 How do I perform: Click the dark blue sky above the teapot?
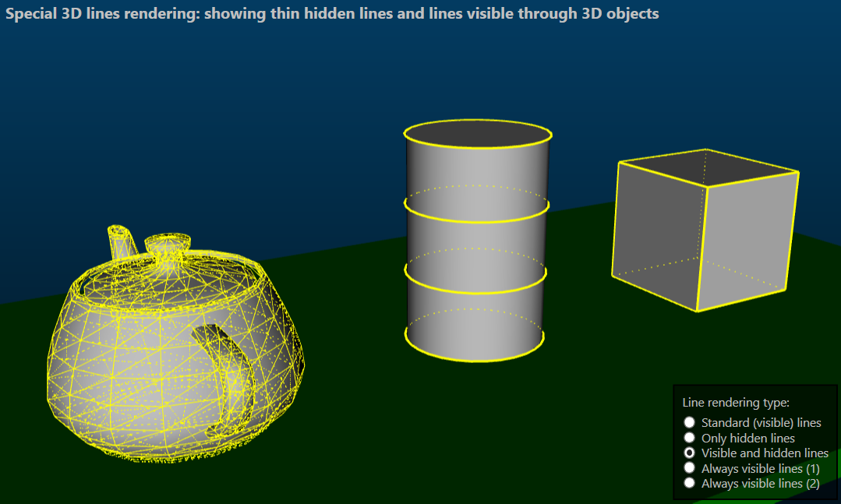[156, 117]
